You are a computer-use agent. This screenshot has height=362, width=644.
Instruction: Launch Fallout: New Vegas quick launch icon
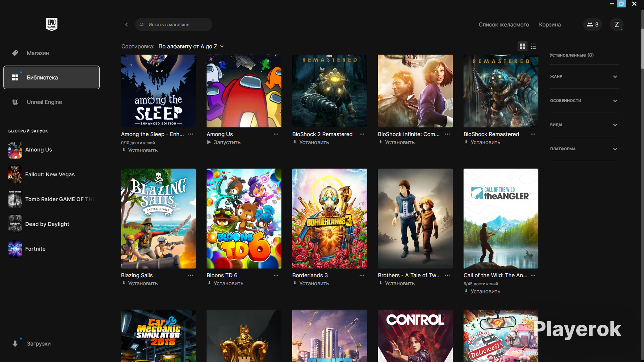click(15, 174)
